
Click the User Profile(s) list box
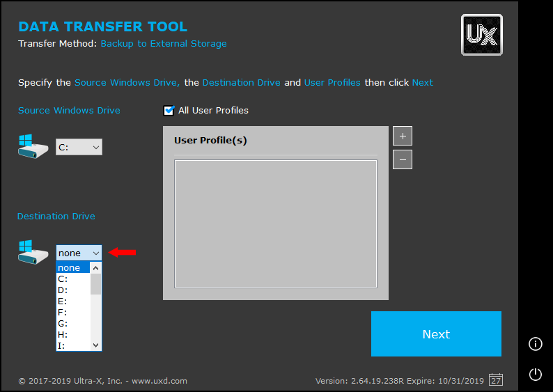[276, 224]
